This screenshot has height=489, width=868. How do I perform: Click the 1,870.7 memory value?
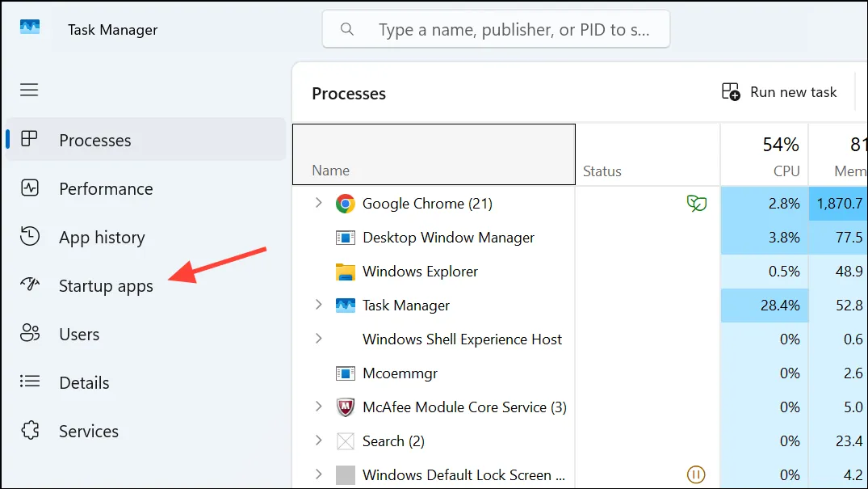coord(840,204)
